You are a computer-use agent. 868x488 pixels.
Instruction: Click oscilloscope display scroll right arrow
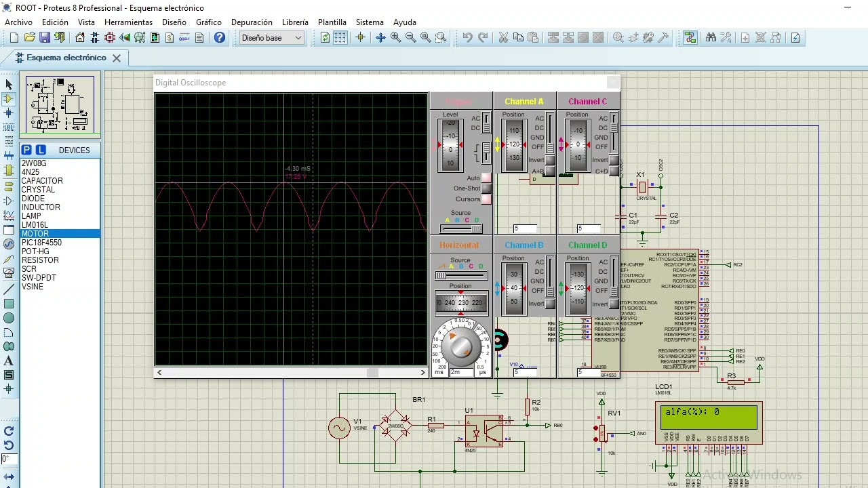click(x=424, y=373)
